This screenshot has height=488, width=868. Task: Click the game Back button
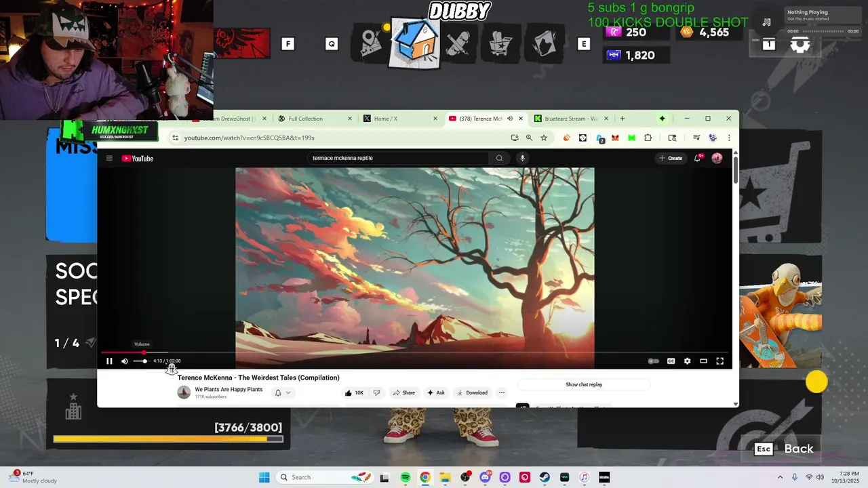tap(785, 449)
